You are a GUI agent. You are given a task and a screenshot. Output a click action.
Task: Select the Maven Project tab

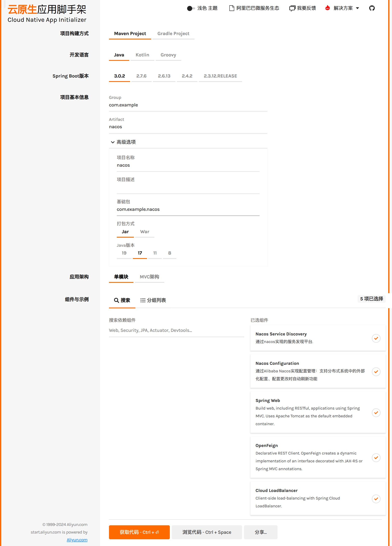point(130,34)
